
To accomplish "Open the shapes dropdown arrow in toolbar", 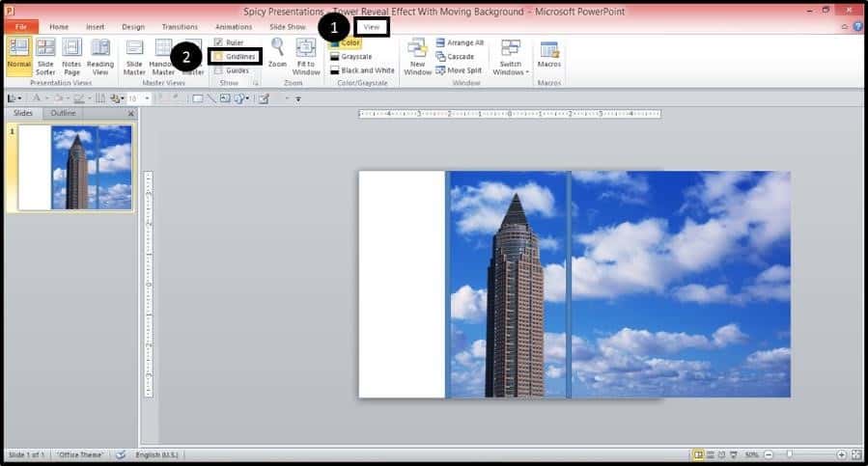I will 247,98.
